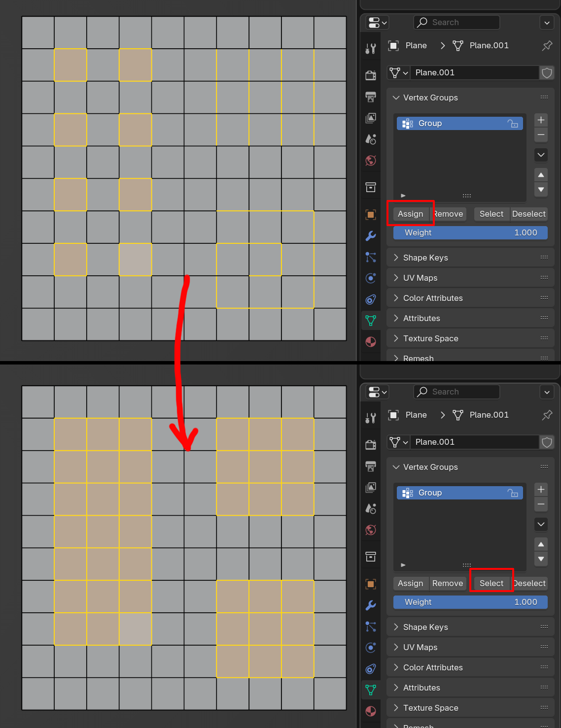The width and height of the screenshot is (561, 728).
Task: Open Physics tab in upper panel
Action: click(x=371, y=278)
